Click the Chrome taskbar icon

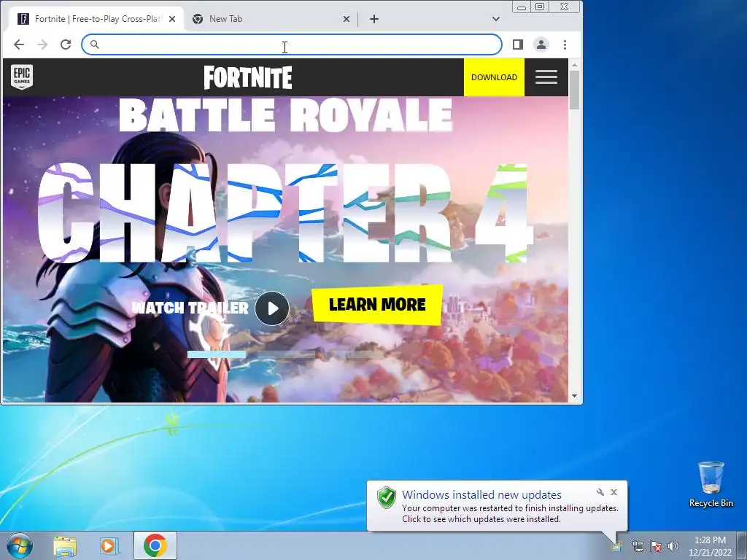[x=155, y=545]
